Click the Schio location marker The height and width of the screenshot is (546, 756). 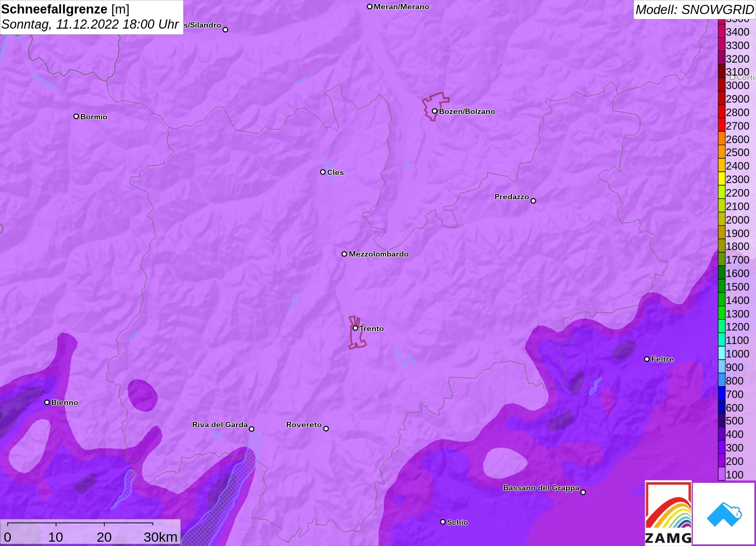coord(443,522)
